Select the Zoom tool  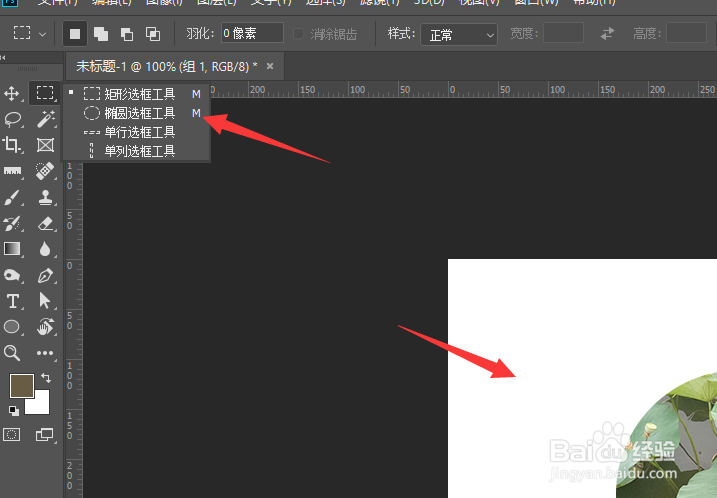tap(12, 353)
